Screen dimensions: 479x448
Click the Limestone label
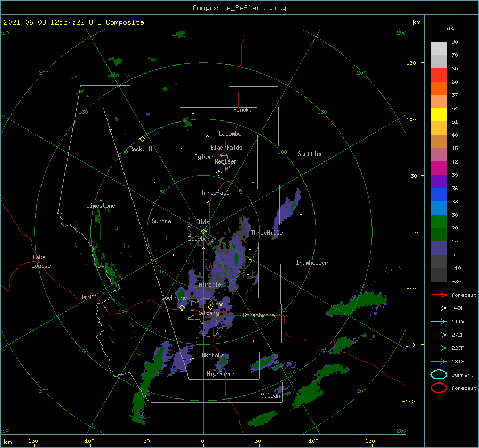[101, 206]
